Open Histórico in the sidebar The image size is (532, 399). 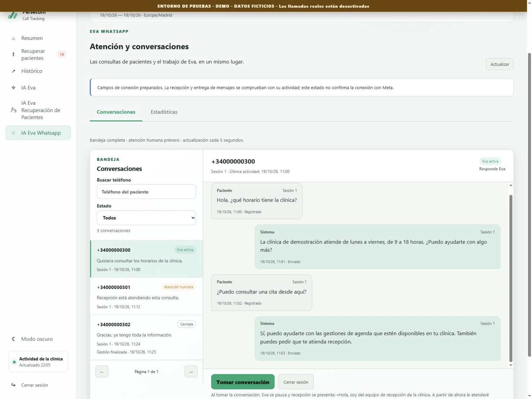pyautogui.click(x=38, y=71)
